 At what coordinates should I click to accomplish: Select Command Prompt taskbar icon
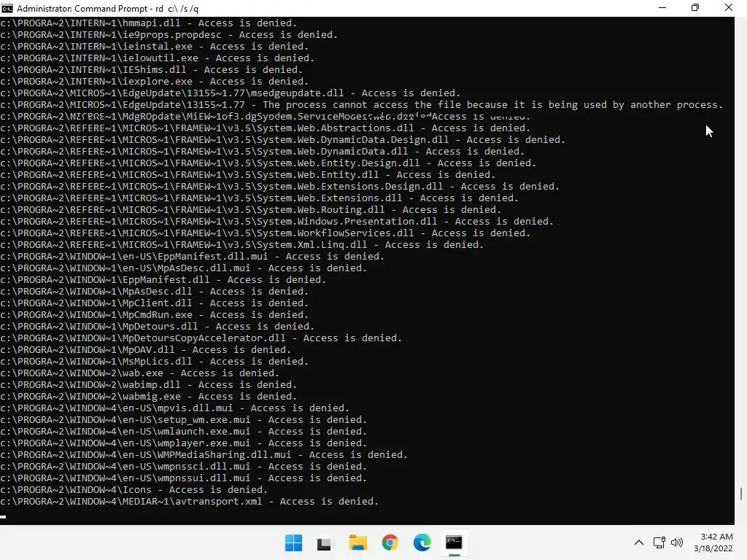pyautogui.click(x=454, y=542)
